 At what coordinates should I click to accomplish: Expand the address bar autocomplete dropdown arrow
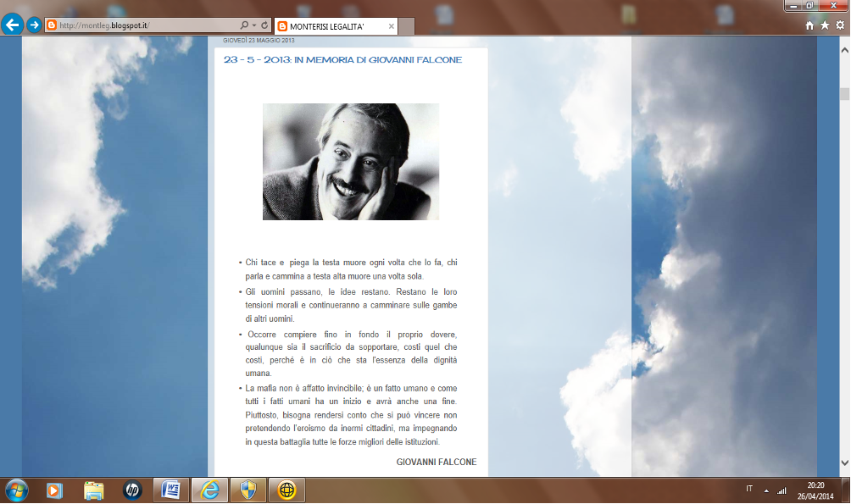click(254, 25)
